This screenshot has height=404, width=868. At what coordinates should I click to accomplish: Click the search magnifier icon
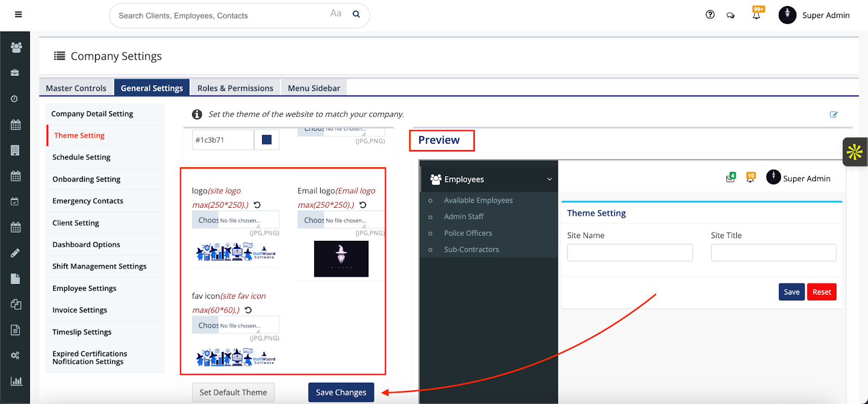click(x=356, y=14)
